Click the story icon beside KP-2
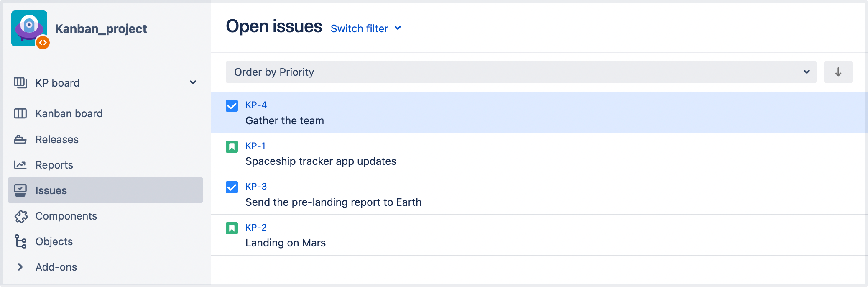Viewport: 868px width, 287px height. pos(232,228)
